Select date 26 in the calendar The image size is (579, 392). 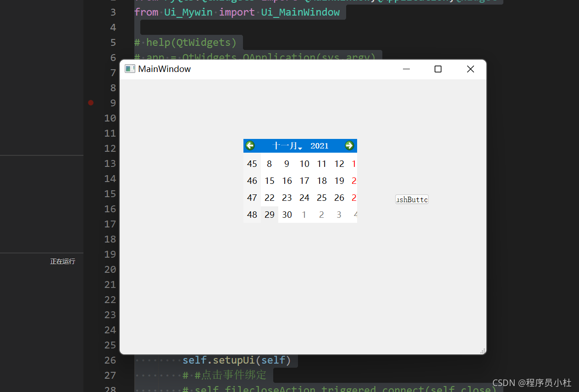point(339,198)
